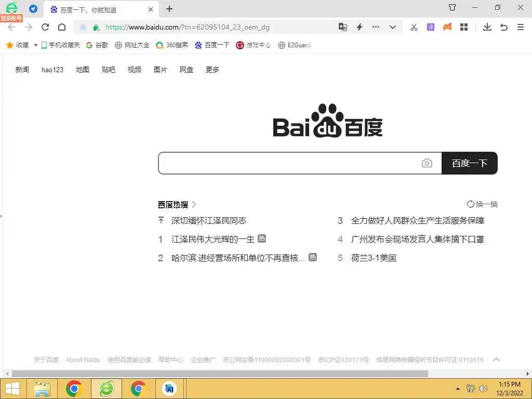Close the 百度一下 tab
Viewport: 532px width, 399px height.
(151, 9)
